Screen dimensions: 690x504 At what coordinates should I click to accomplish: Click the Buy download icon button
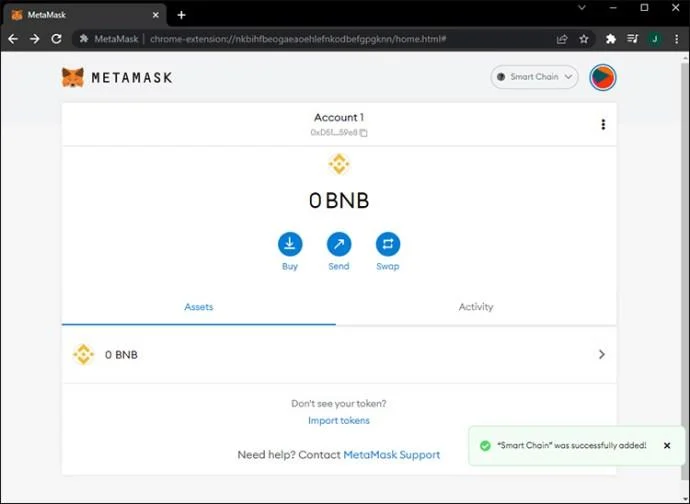(290, 244)
